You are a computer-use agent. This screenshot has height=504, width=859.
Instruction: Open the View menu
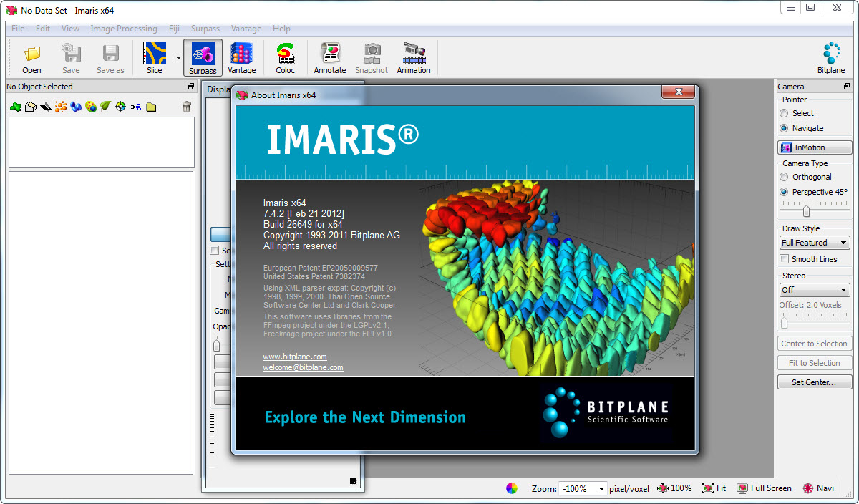pyautogui.click(x=70, y=29)
